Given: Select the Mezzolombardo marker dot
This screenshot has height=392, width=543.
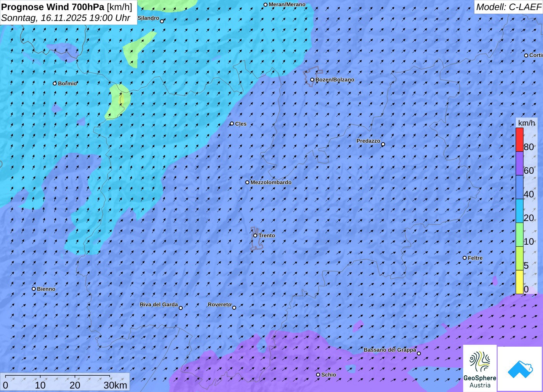Looking at the screenshot, I should coord(247,182).
